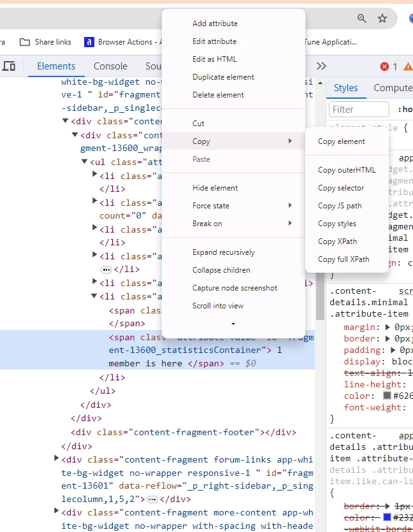Expand the li node with count="0"
This screenshot has width=413, height=532.
[x=95, y=201]
